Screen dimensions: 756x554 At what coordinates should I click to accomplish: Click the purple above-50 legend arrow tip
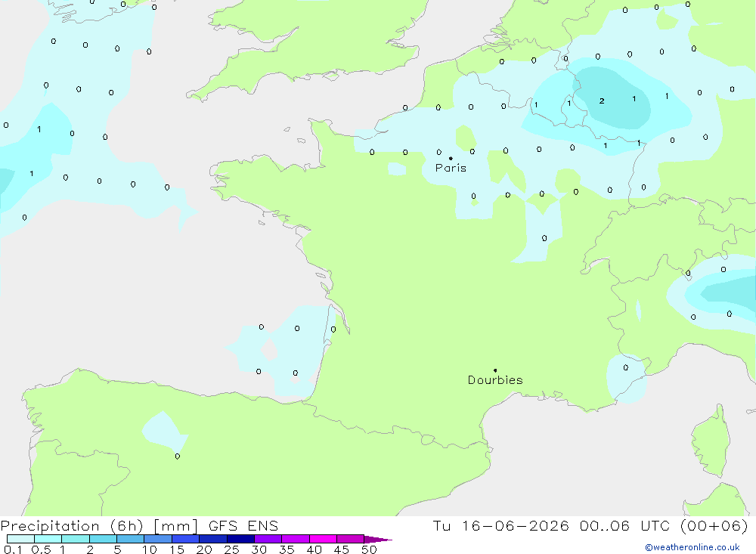378,539
